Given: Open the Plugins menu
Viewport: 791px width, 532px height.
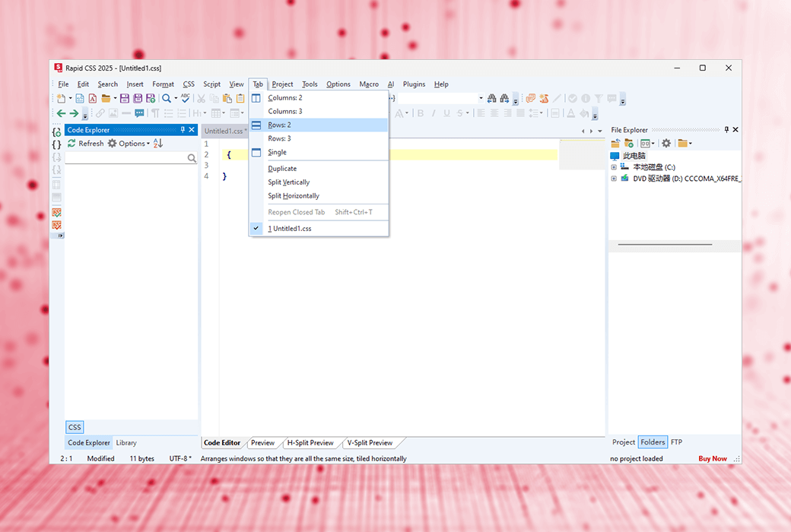Looking at the screenshot, I should pyautogui.click(x=414, y=84).
